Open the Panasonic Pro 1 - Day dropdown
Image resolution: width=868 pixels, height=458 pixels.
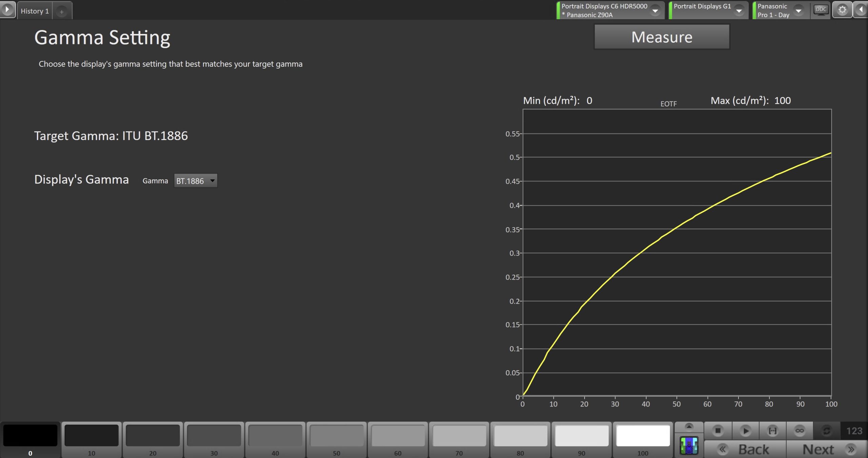tap(798, 11)
